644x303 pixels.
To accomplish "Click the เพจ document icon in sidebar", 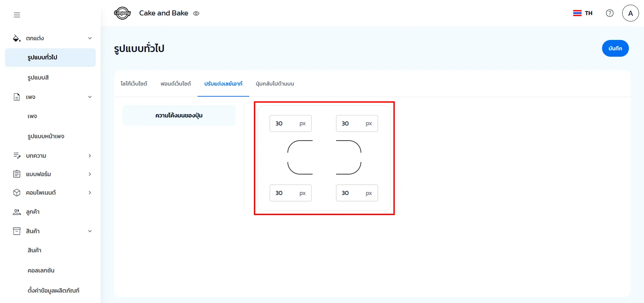I will point(16,97).
